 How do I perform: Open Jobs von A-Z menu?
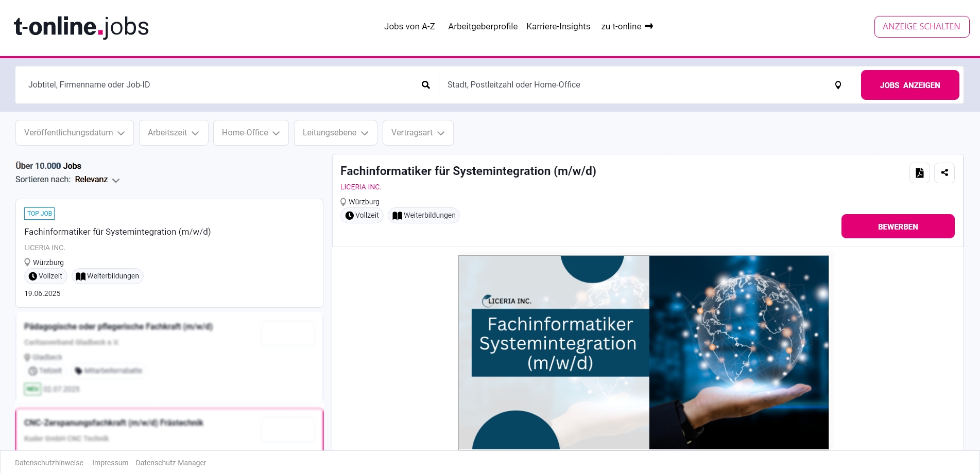[409, 26]
